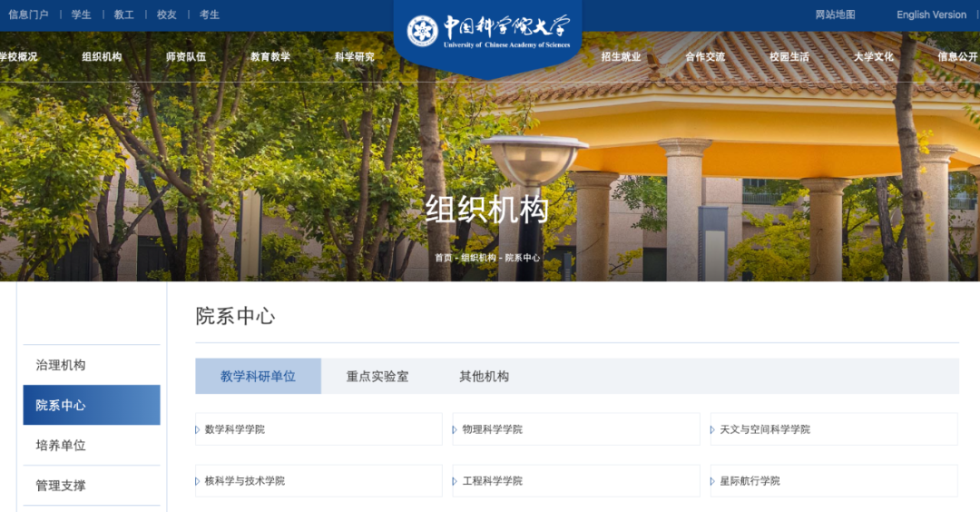Click arrow icon beside 物理科学学院
Viewport: 980px width, 512px height.
click(x=456, y=429)
